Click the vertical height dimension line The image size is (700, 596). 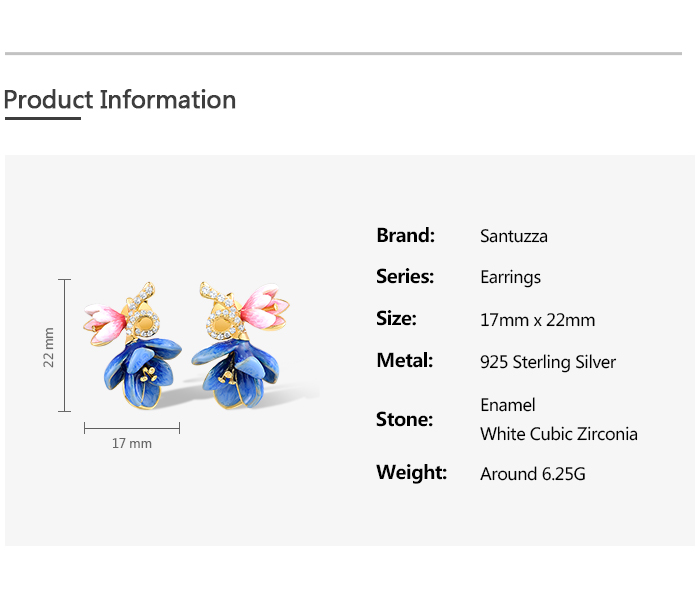coord(65,346)
